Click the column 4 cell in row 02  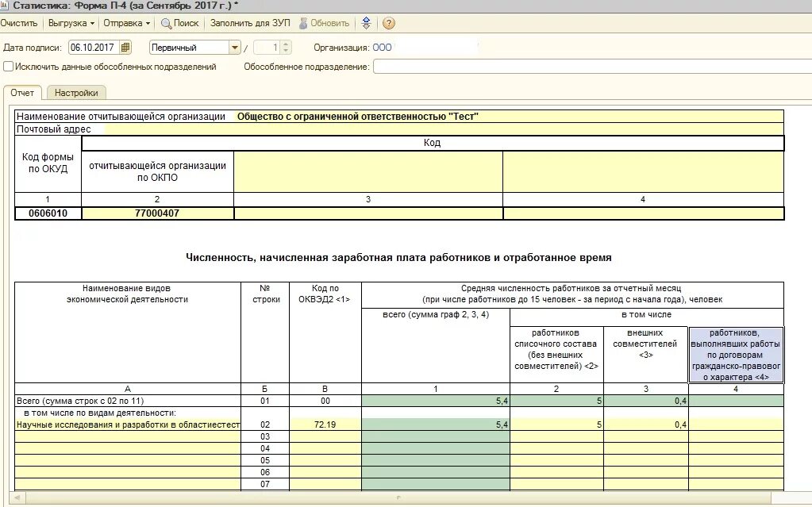coord(736,424)
